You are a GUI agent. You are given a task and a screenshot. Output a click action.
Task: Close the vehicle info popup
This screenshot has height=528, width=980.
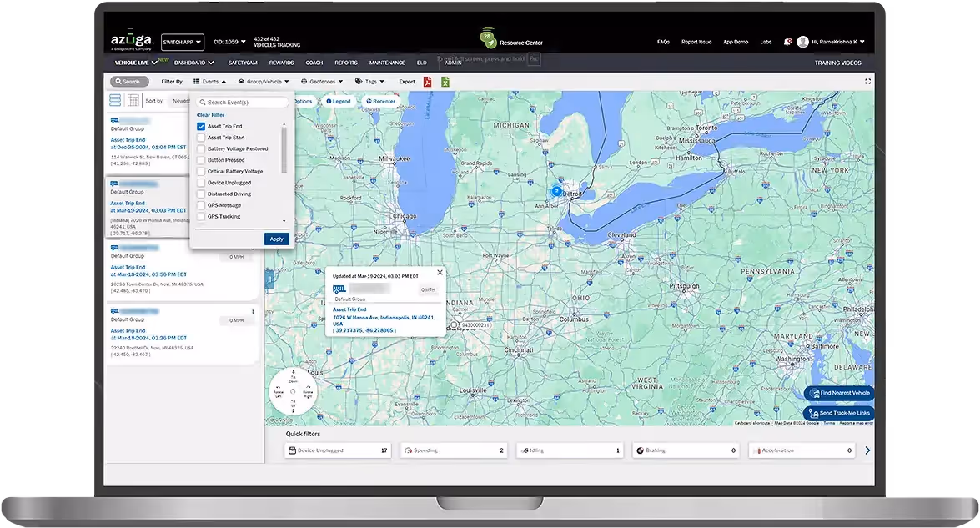[440, 273]
